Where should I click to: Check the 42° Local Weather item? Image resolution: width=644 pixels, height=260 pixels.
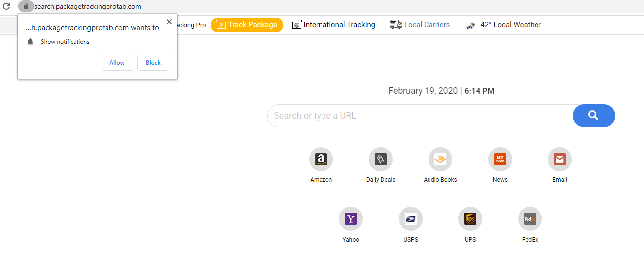(503, 25)
